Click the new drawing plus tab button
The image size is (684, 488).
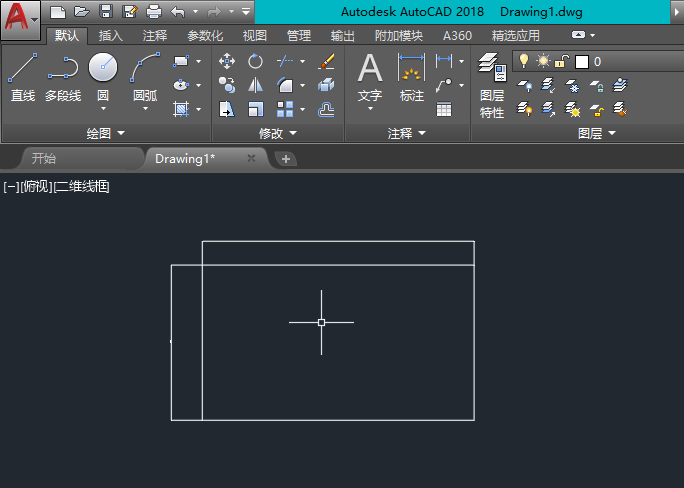click(286, 159)
